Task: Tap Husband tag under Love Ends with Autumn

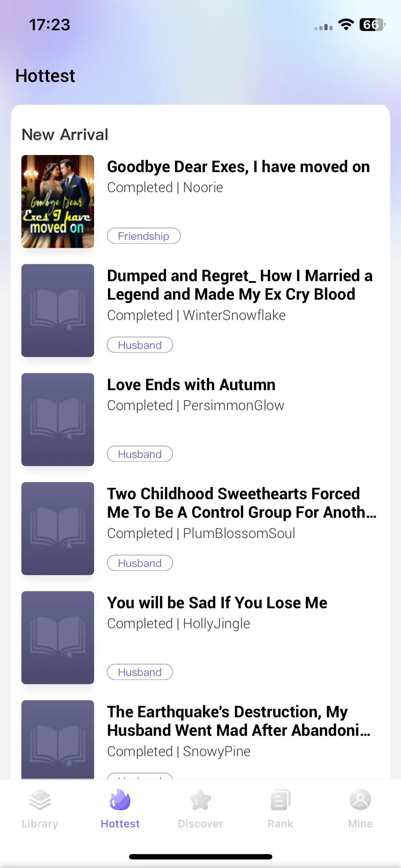Action: 140,454
